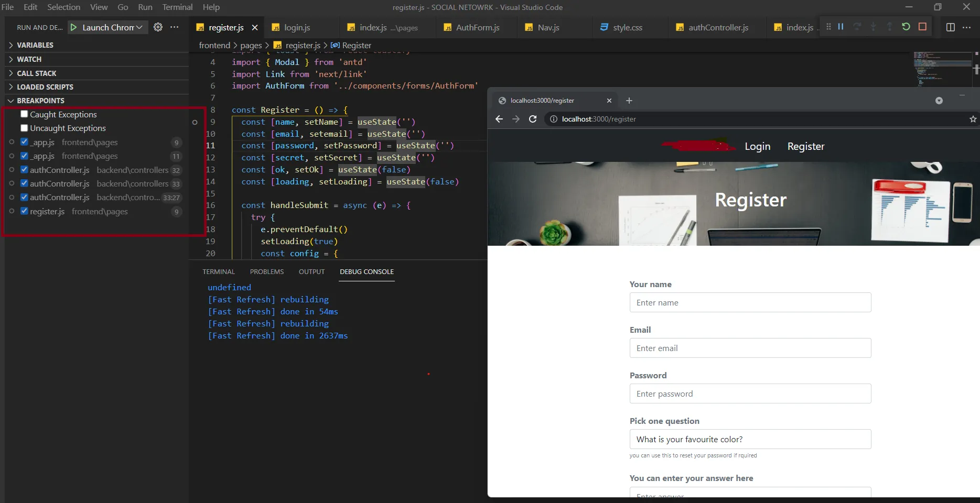Screen dimensions: 980x503
Task: Open the 'Pick one question' dropdown
Action: 750,439
